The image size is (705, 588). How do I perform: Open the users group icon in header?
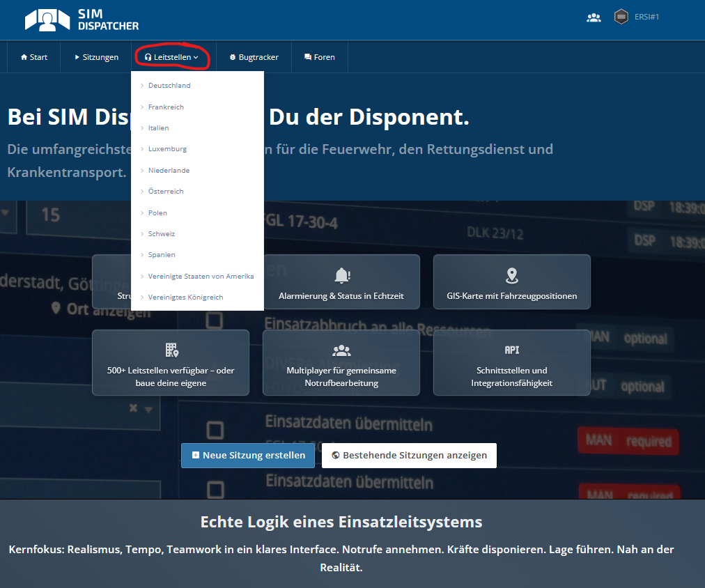594,17
